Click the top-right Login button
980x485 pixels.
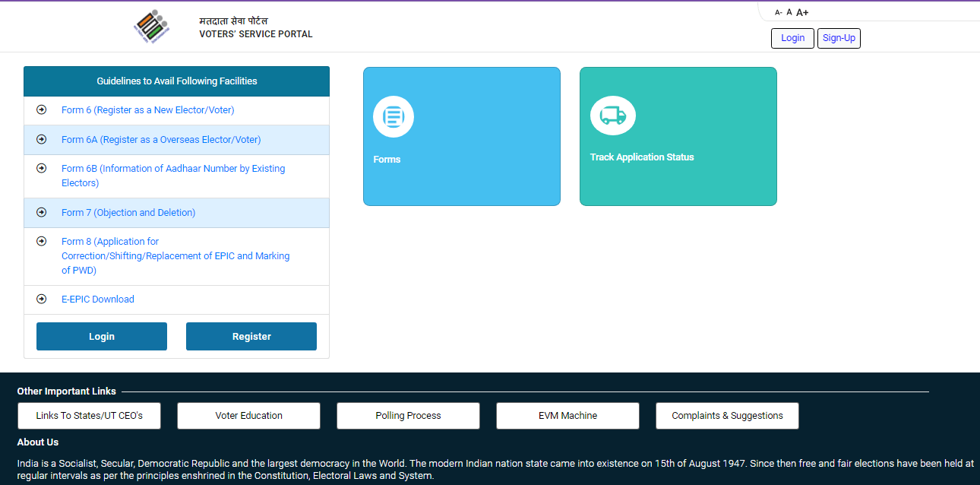792,37
